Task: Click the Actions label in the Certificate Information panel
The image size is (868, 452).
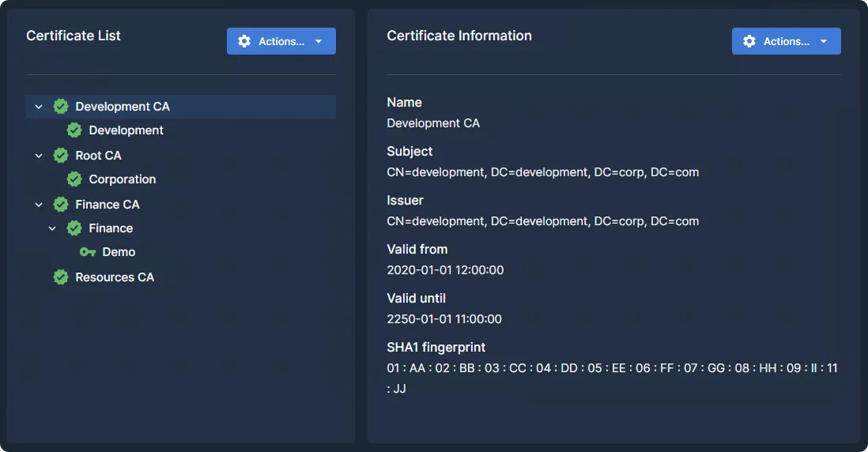Action: [x=786, y=42]
